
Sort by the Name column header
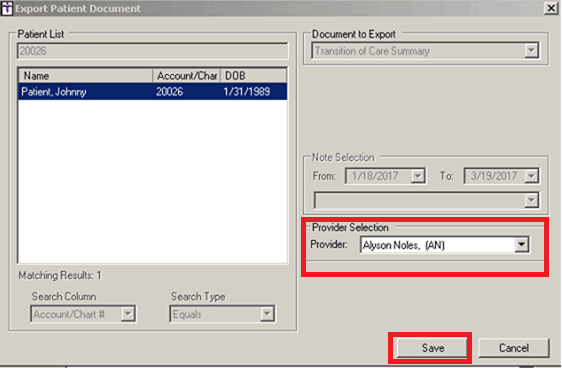(x=86, y=76)
